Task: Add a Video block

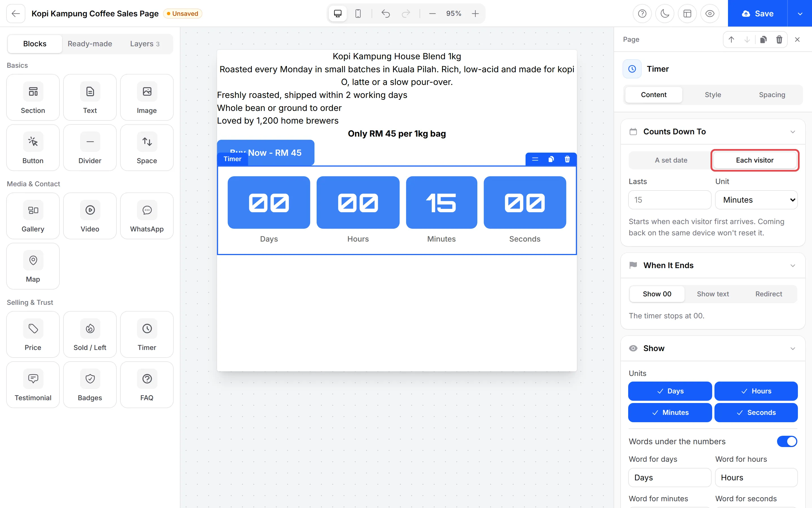Action: [90, 216]
